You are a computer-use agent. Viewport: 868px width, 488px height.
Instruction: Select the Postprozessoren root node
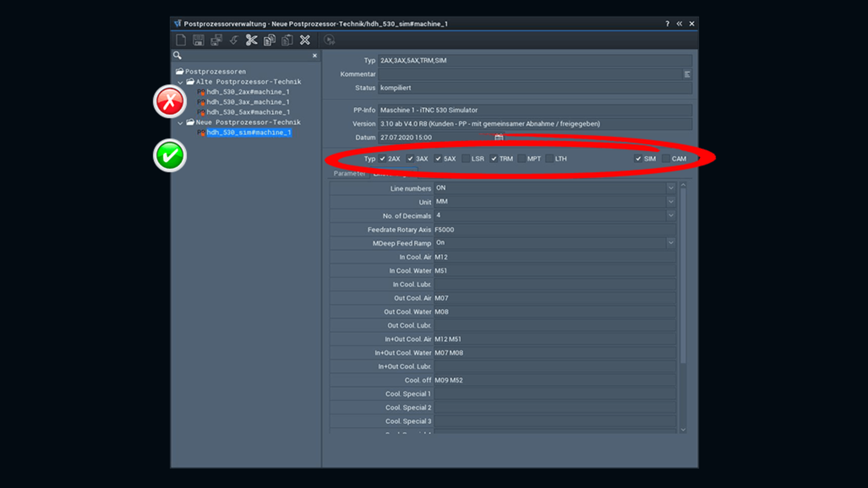[x=216, y=72]
